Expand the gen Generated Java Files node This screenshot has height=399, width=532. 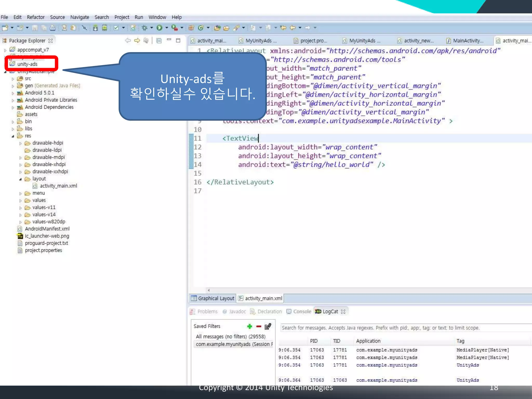click(13, 86)
